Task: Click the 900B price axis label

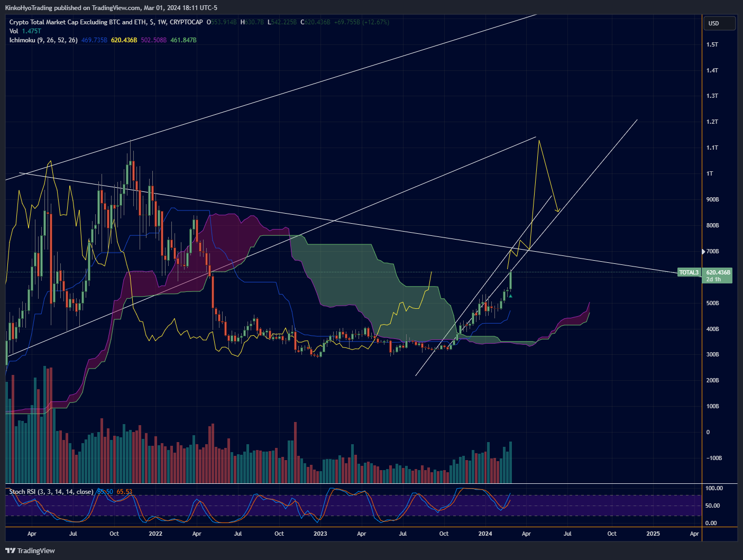Action: click(713, 199)
